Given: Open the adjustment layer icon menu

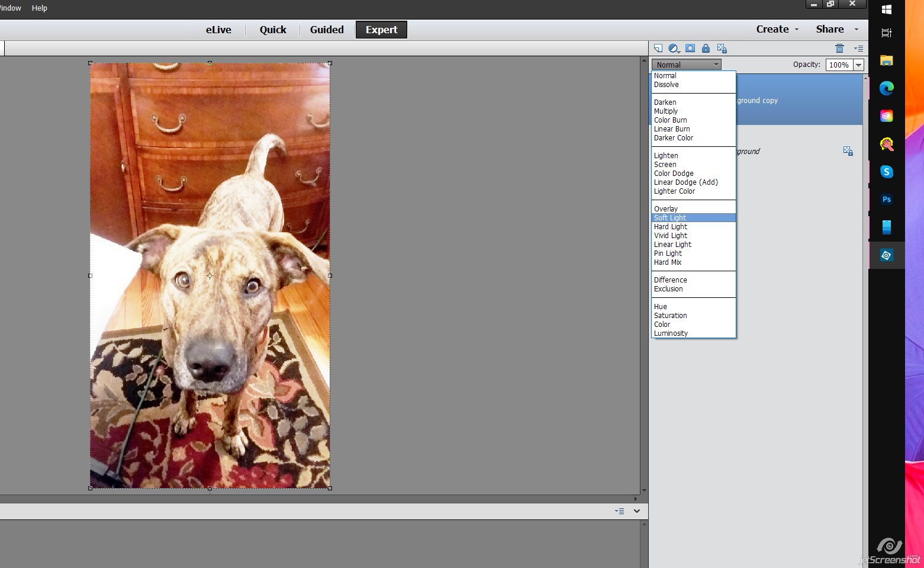Looking at the screenshot, I should 674,48.
